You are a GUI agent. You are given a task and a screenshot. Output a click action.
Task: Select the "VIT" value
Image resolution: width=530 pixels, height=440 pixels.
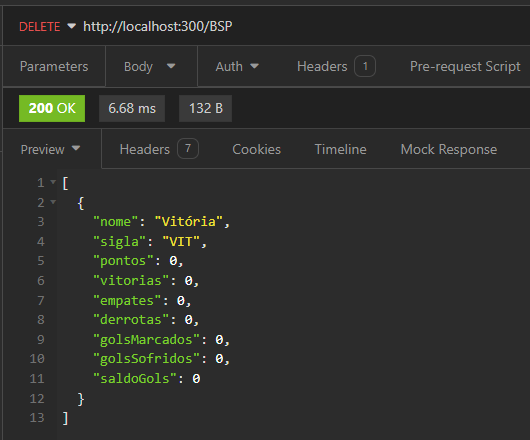(181, 242)
